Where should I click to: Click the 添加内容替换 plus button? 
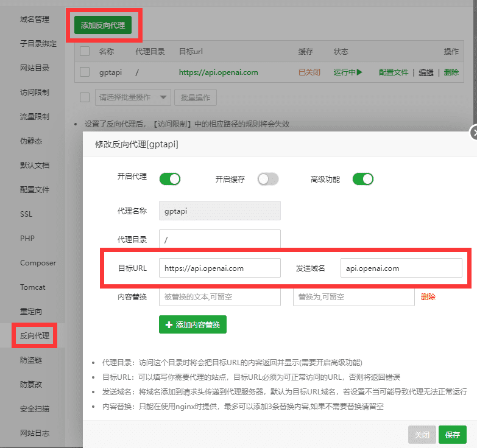click(x=193, y=325)
